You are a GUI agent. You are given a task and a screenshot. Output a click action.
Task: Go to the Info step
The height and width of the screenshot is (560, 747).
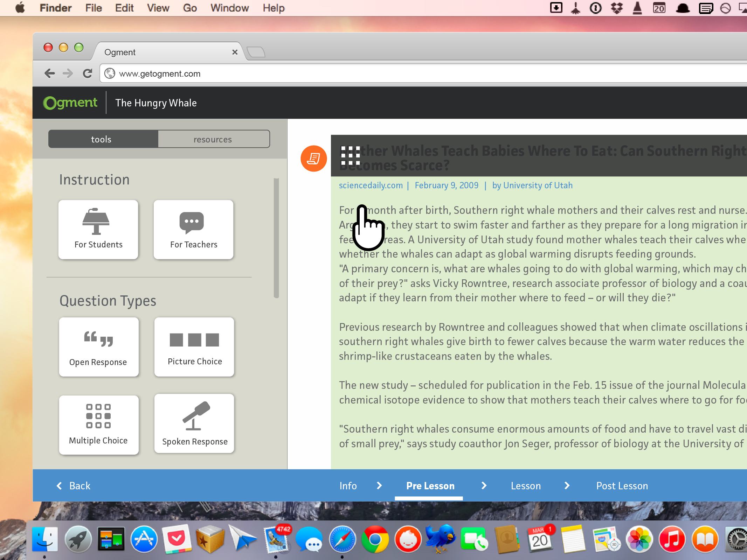click(x=348, y=486)
